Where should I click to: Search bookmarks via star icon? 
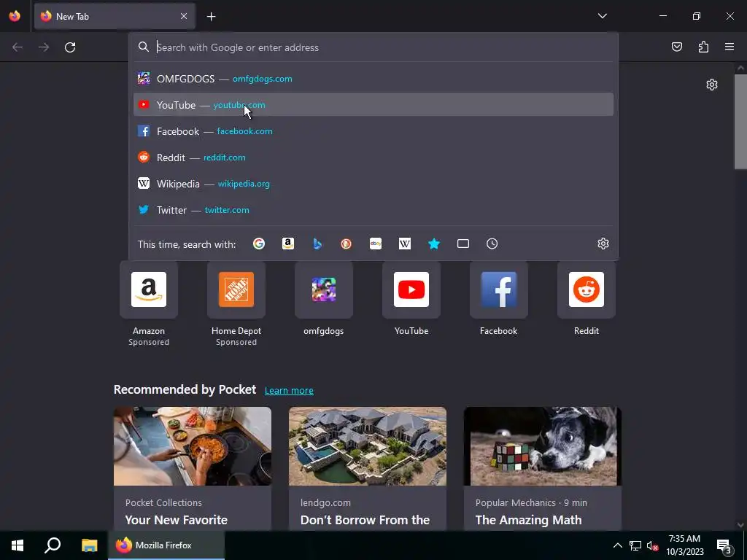(x=434, y=244)
